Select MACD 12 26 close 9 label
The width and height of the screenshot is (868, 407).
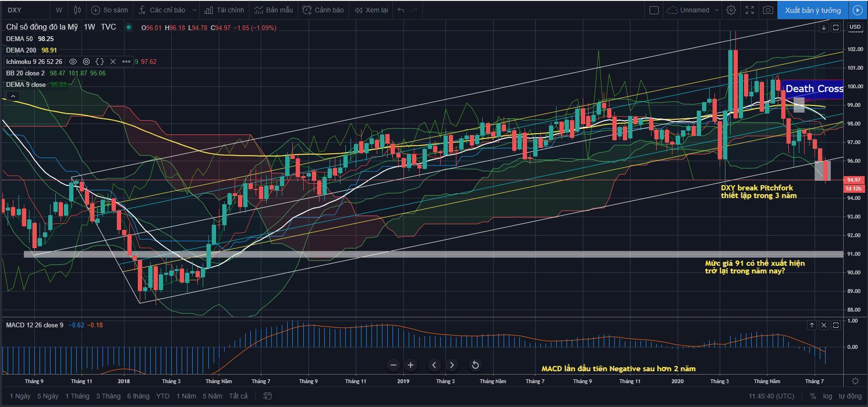pyautogui.click(x=34, y=325)
